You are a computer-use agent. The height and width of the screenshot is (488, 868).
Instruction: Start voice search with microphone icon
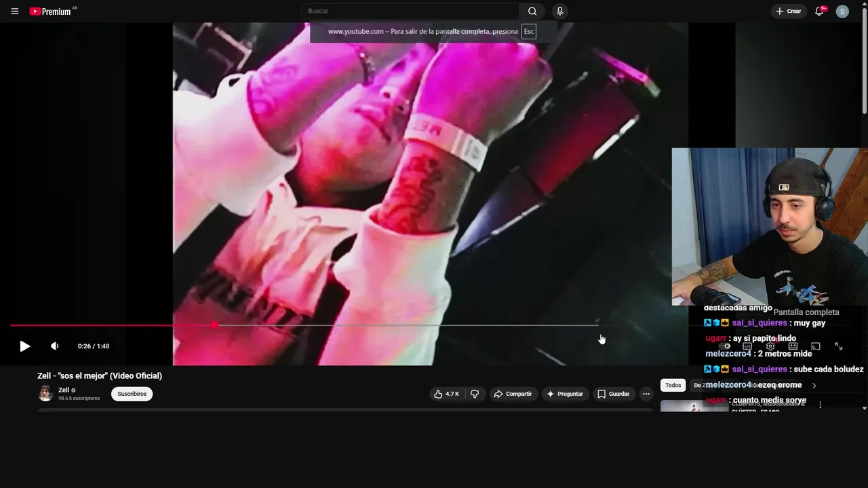[559, 11]
